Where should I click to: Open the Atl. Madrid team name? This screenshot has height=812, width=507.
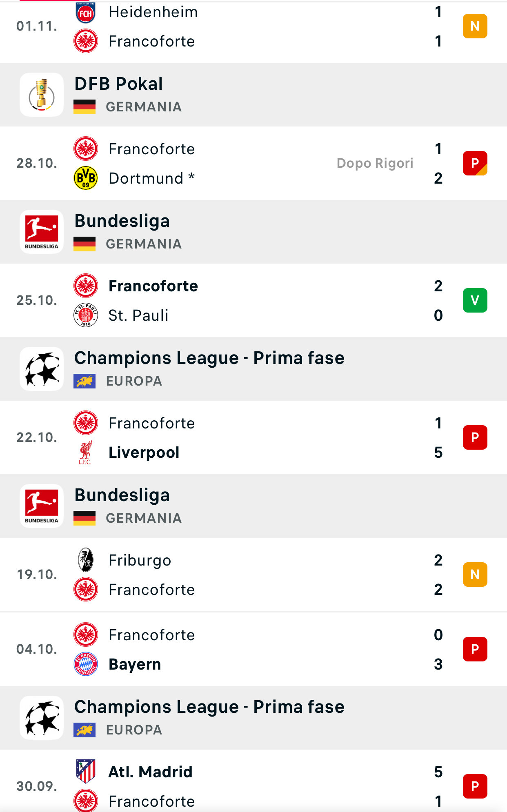click(x=150, y=772)
